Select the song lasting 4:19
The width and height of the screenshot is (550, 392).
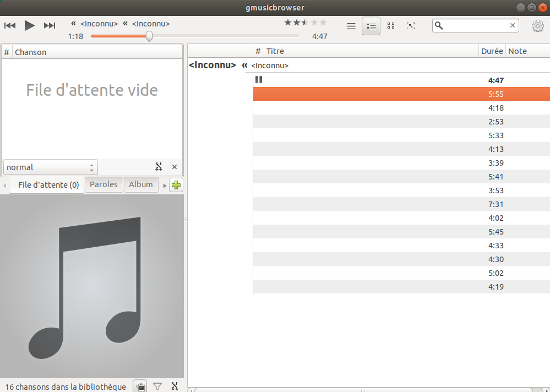coord(401,287)
